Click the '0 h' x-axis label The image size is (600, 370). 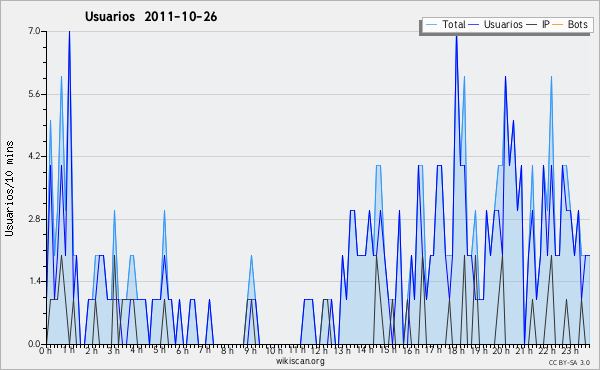46,350
